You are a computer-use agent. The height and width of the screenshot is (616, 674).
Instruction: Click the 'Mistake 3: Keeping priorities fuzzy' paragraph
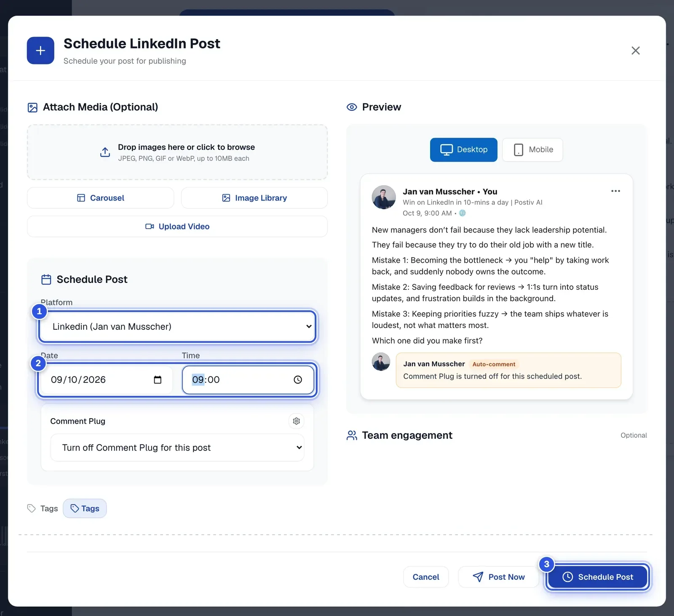[490, 320]
